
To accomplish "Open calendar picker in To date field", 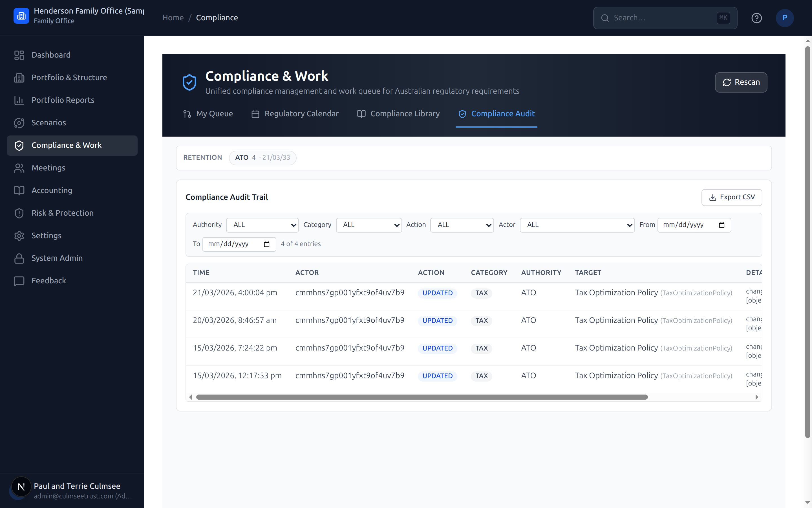I will (266, 244).
